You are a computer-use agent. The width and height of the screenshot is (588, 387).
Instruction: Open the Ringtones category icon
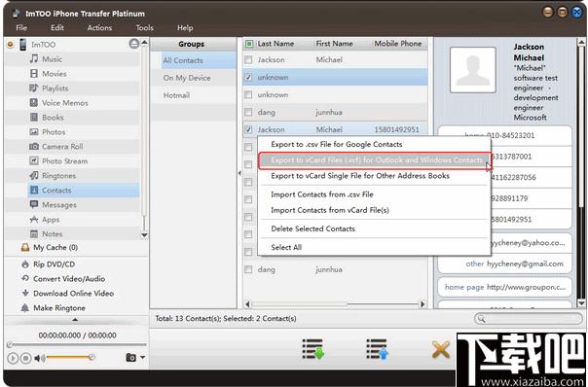[34, 175]
